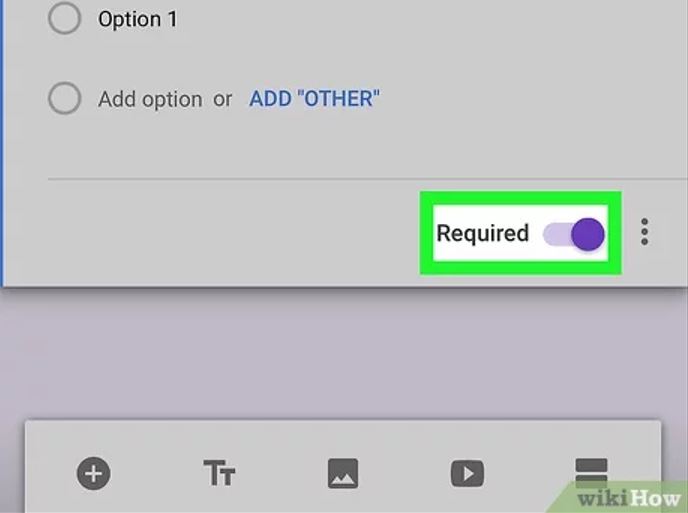Click the add video icon
This screenshot has height=513, width=688.
[467, 473]
